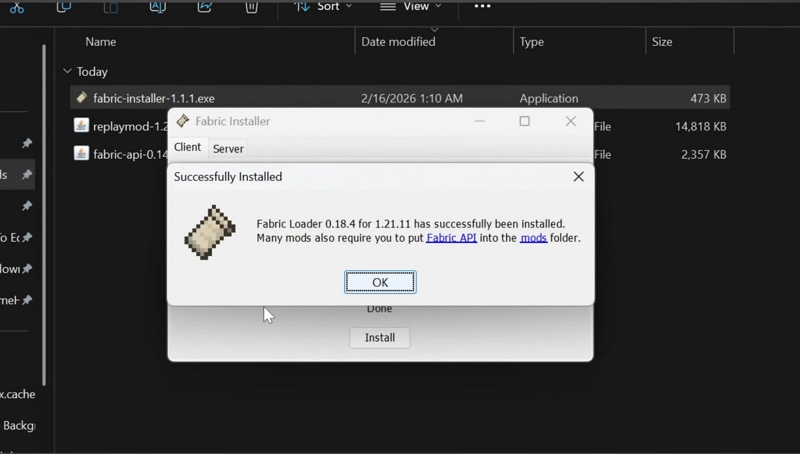Click the Today group label
This screenshot has width=800, height=454.
coord(92,72)
